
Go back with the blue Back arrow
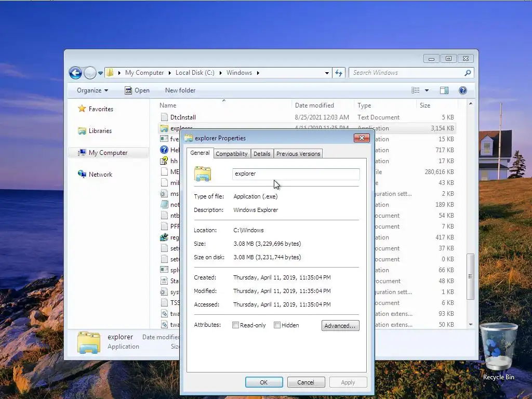[x=75, y=73]
